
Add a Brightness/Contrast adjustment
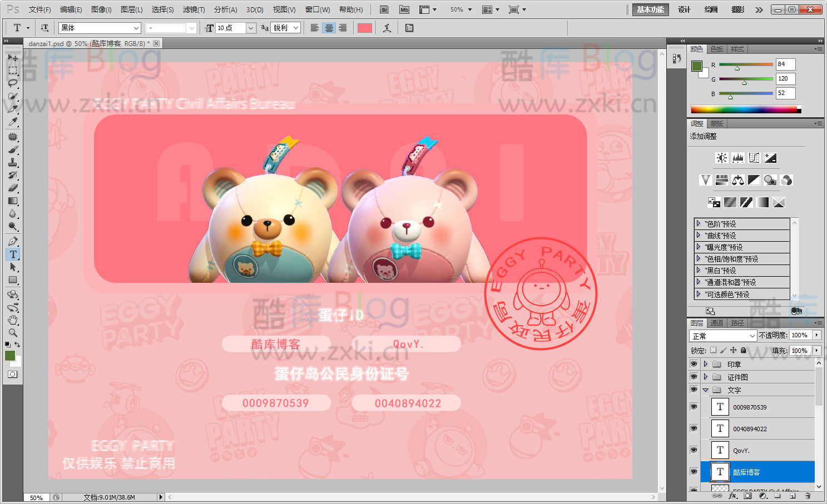721,158
